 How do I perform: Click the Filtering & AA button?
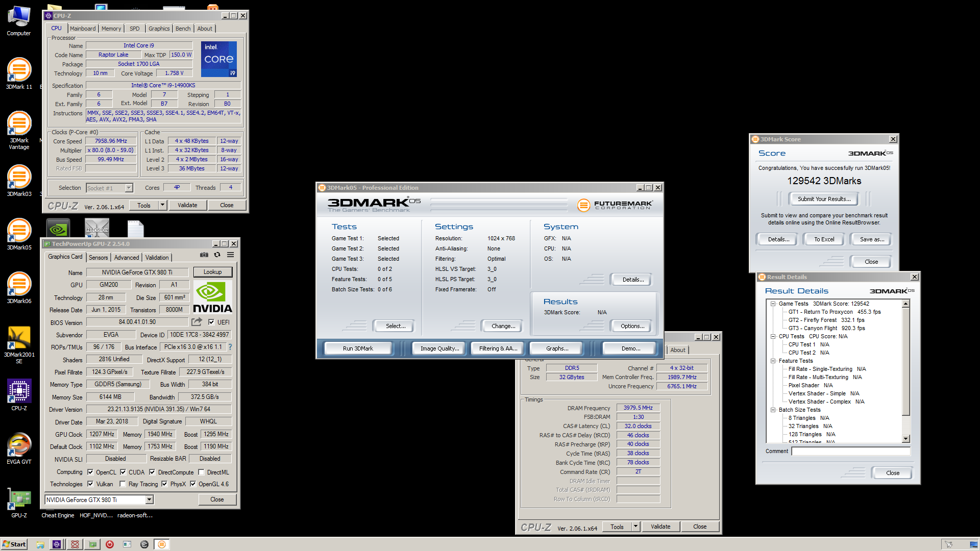(x=498, y=348)
